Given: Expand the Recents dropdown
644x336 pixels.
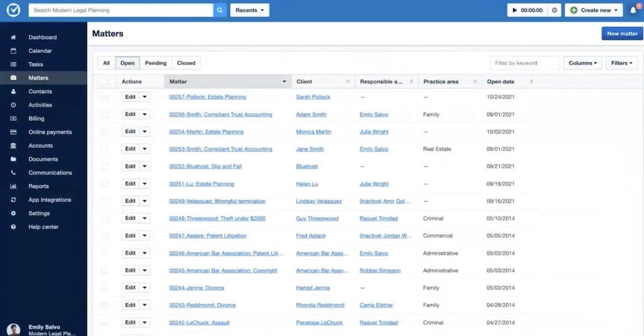Looking at the screenshot, I should pyautogui.click(x=250, y=10).
